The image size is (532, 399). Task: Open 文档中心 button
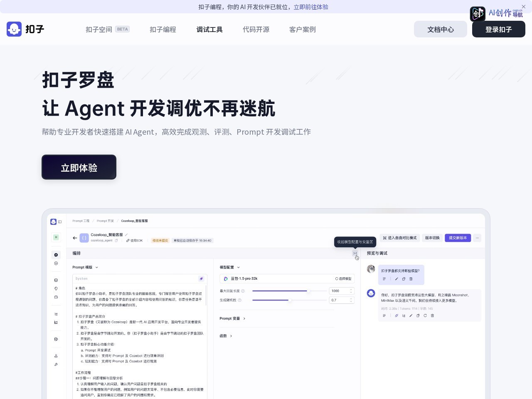[441, 29]
